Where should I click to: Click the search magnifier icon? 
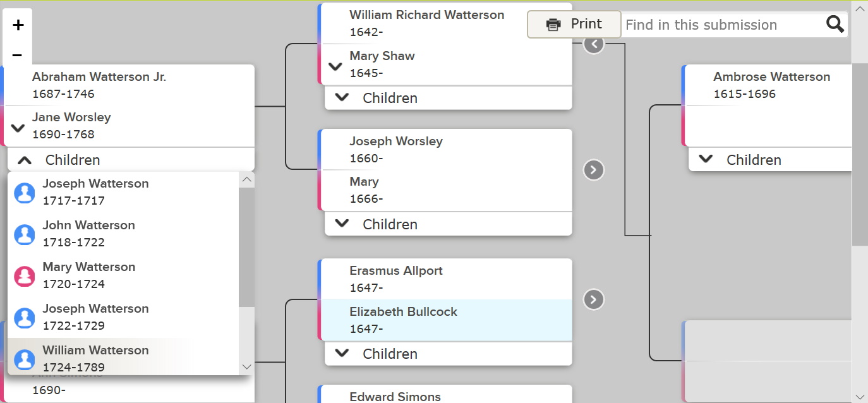(x=835, y=25)
